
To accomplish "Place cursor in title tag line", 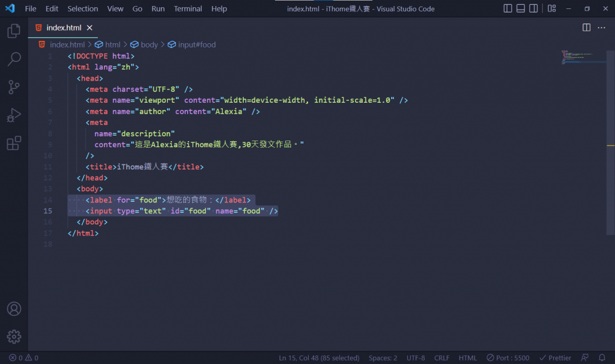I will pos(144,167).
